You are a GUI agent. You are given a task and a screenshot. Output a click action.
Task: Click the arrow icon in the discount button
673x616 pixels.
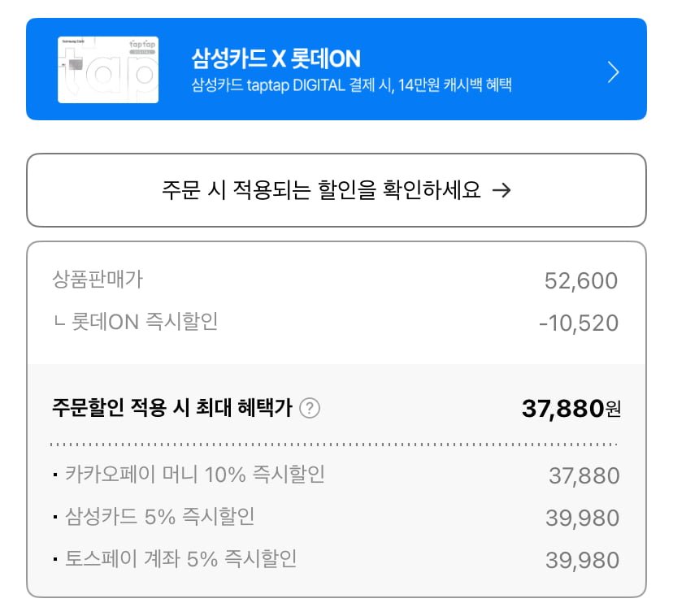coord(502,190)
